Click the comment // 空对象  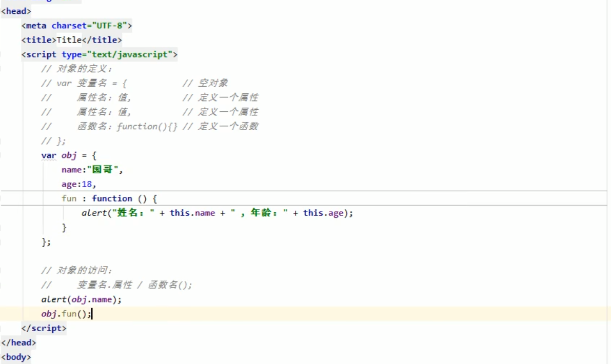pos(205,84)
